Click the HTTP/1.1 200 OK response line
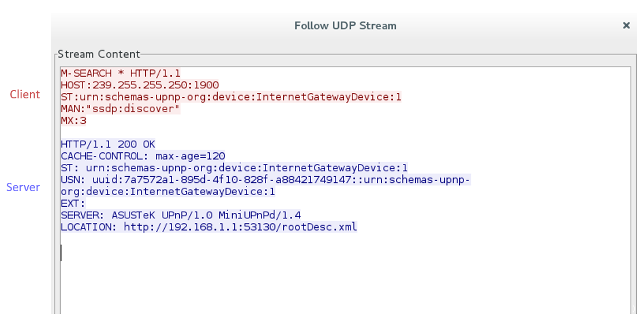 108,144
